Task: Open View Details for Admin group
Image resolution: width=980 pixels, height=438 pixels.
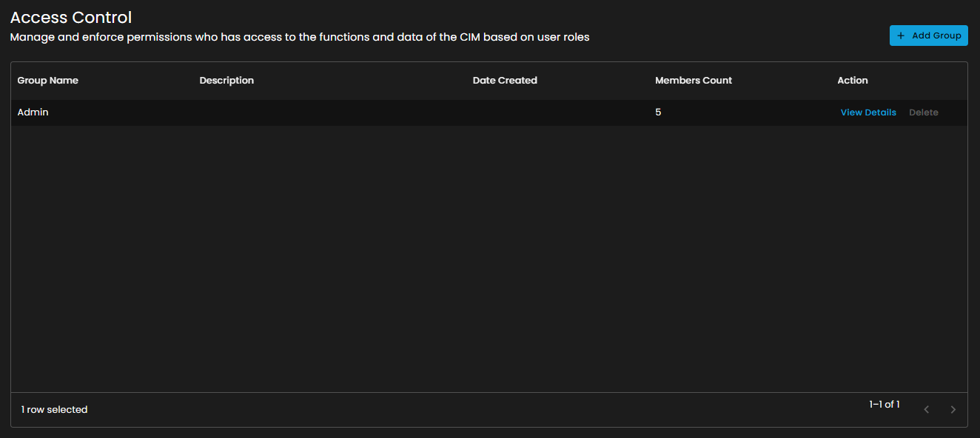Action: tap(867, 112)
